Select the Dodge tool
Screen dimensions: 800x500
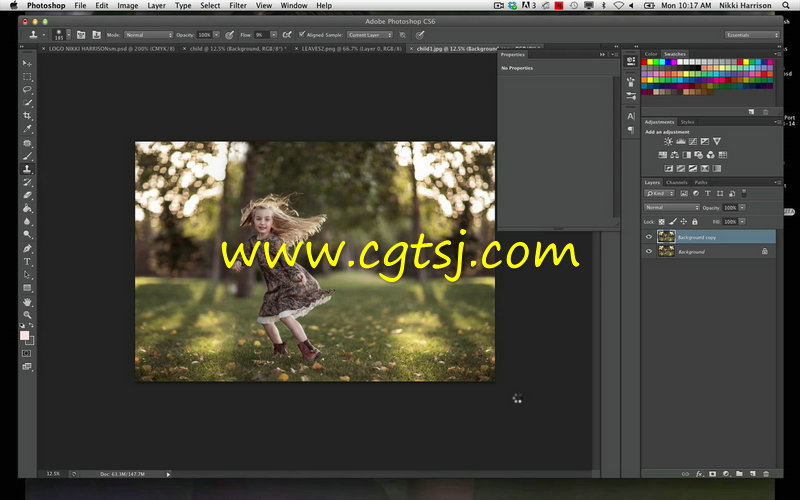(x=27, y=235)
